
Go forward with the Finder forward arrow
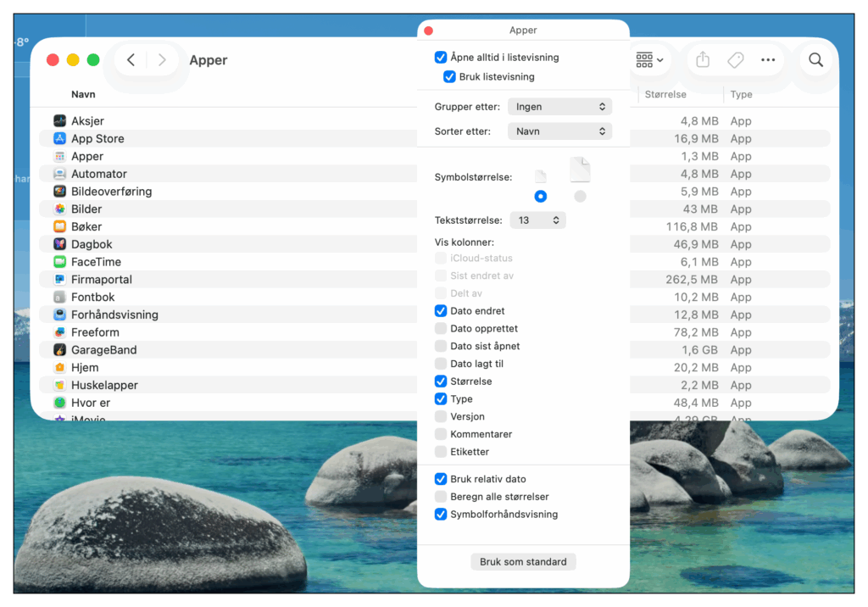162,60
